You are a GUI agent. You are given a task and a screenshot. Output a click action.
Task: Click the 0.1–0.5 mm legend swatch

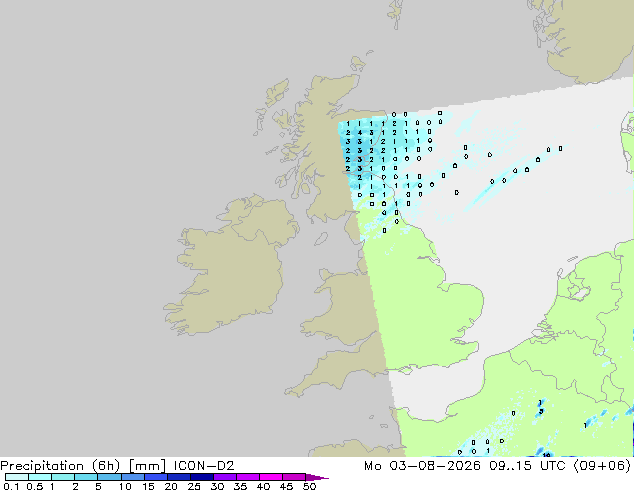17,477
